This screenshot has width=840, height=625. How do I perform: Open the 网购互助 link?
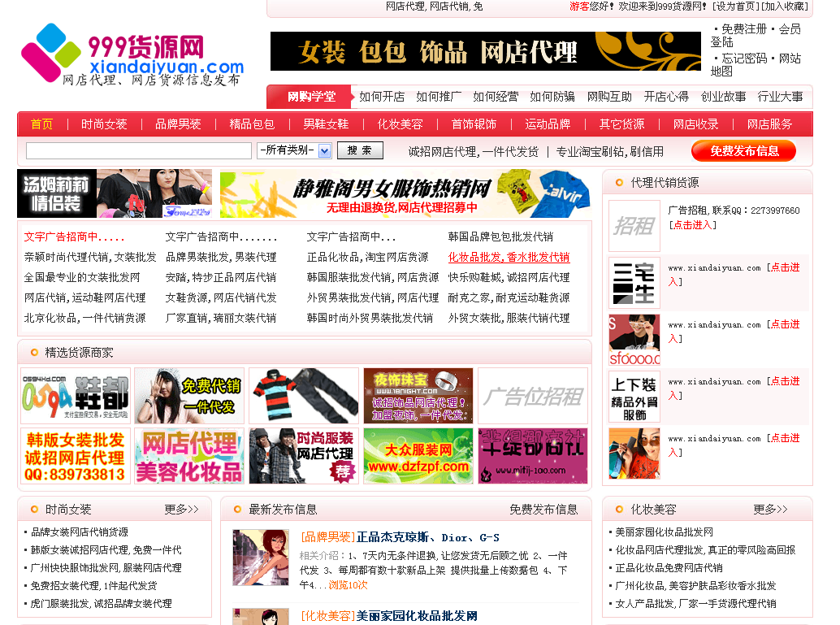(x=609, y=97)
